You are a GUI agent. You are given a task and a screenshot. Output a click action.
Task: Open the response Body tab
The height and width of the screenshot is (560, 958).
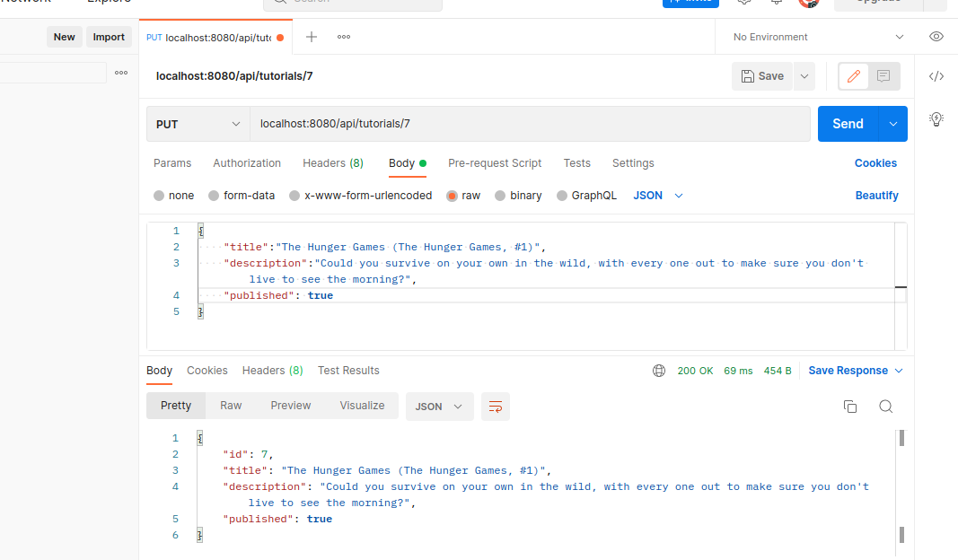[160, 371]
